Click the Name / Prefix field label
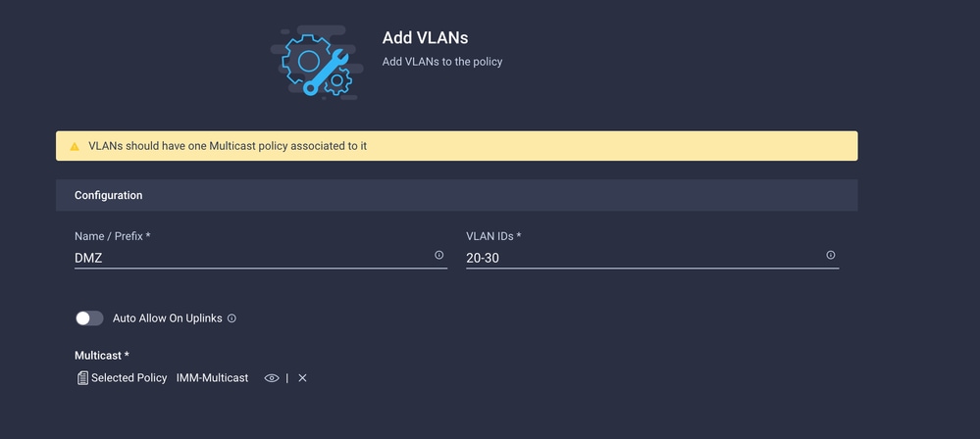Image resolution: width=980 pixels, height=439 pixels. (x=113, y=236)
